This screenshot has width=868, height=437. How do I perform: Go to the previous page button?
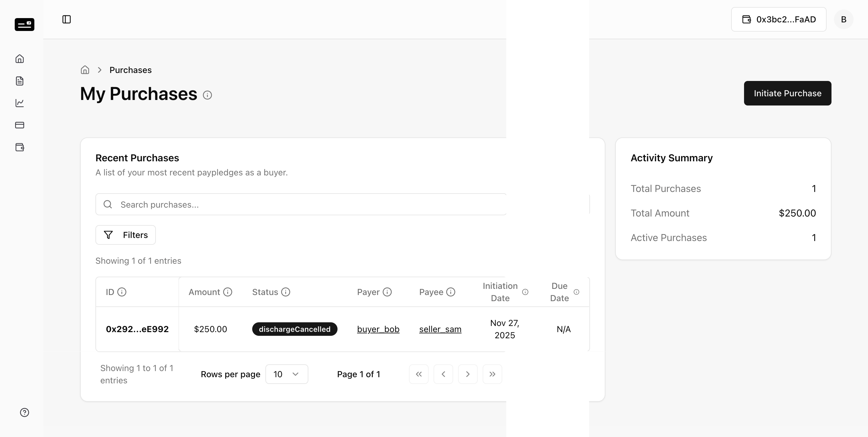(x=443, y=374)
